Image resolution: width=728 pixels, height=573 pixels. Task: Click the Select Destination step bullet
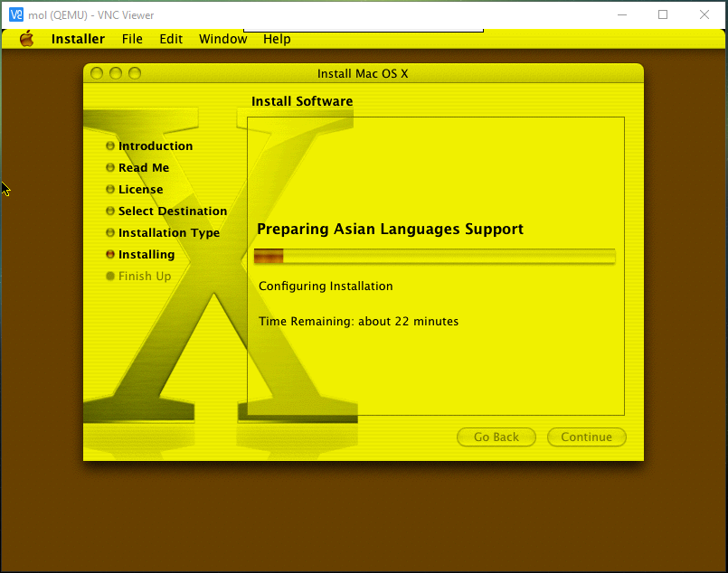click(110, 211)
